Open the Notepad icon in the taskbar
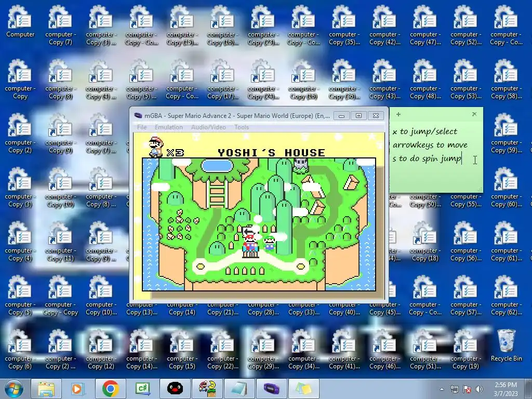Screen dimensions: 532x399 (239, 389)
